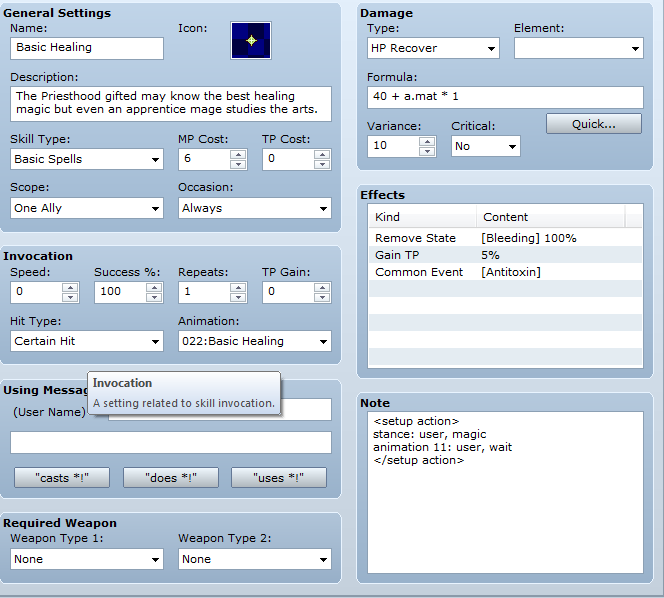Image resolution: width=664 pixels, height=598 pixels.
Task: Click the skill Name input field
Action: (x=87, y=48)
